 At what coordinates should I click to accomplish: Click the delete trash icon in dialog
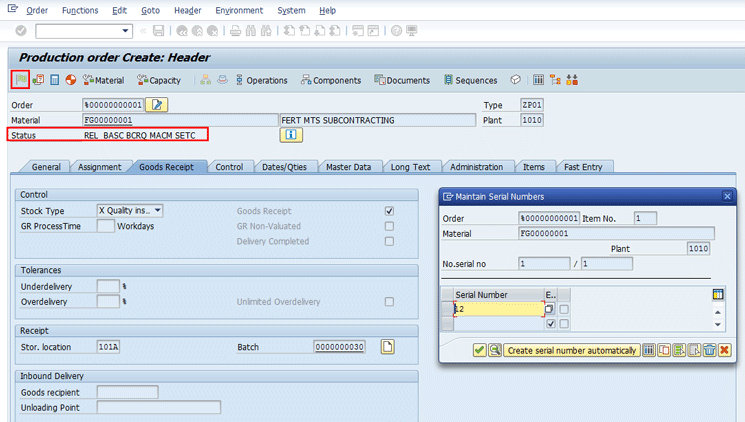coord(709,350)
